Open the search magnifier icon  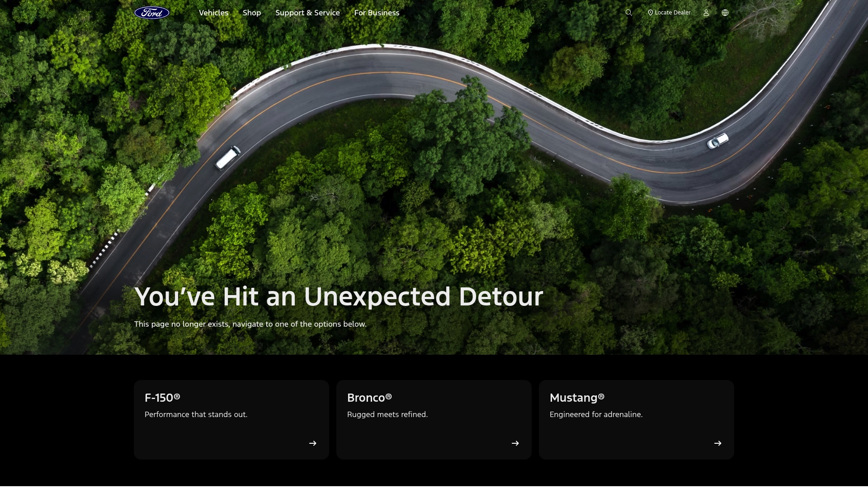click(x=628, y=13)
